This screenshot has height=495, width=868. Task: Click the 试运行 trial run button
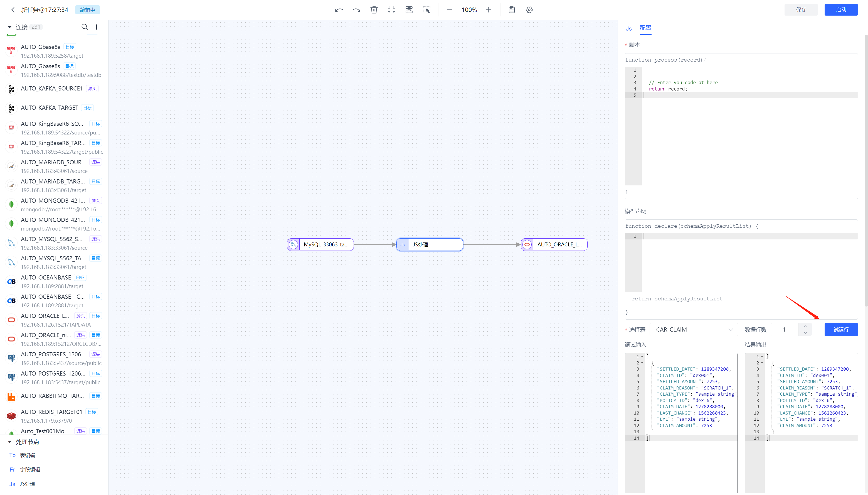[x=841, y=329]
